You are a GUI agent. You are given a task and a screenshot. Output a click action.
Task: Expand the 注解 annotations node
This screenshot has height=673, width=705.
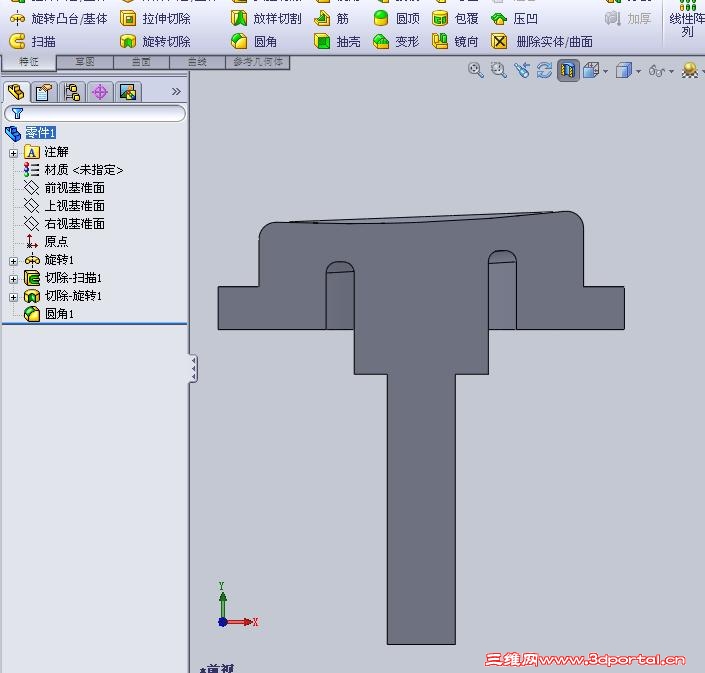pos(13,153)
